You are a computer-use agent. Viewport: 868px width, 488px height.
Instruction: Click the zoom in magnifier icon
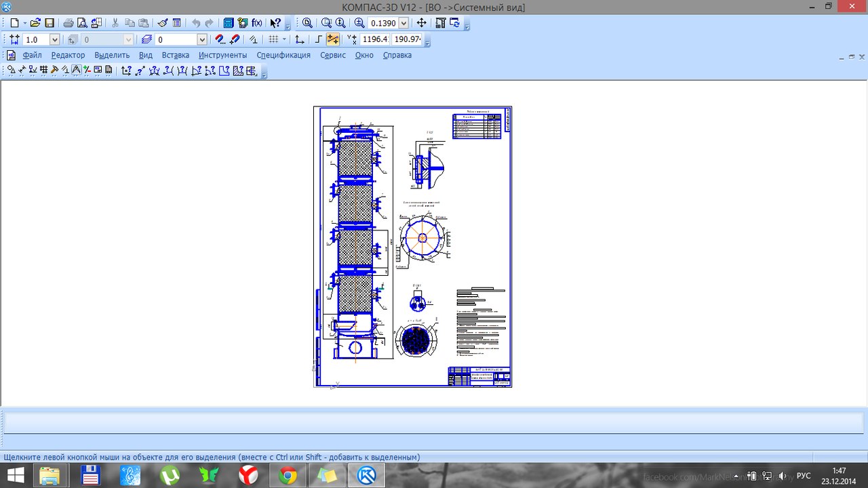(340, 22)
